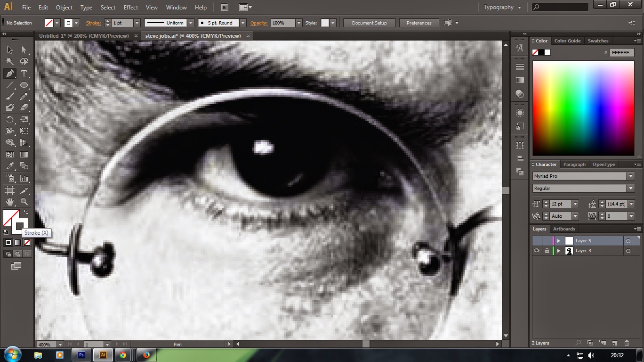Select the Free Transform tool

(24, 131)
